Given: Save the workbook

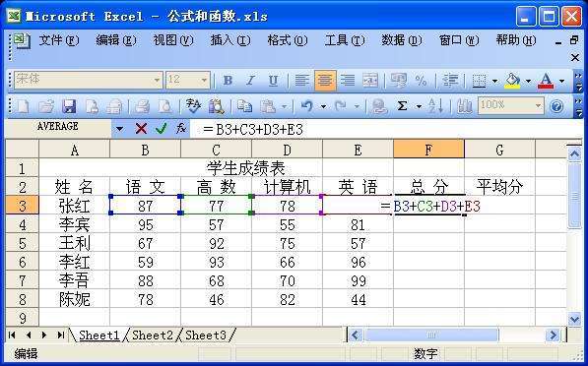Looking at the screenshot, I should 69,107.
